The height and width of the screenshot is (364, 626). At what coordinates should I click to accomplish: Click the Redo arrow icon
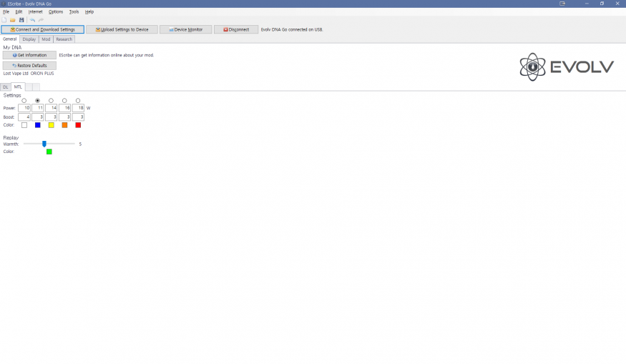(x=41, y=20)
